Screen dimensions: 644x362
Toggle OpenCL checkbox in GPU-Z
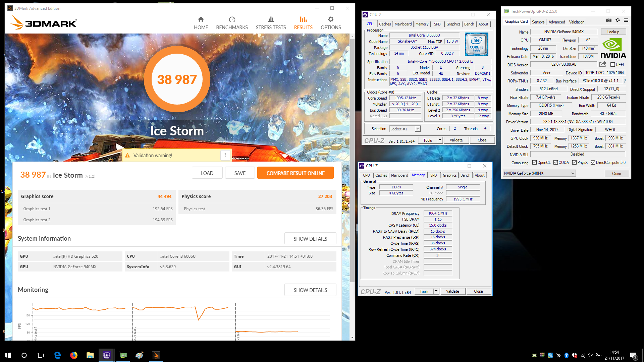tap(534, 163)
